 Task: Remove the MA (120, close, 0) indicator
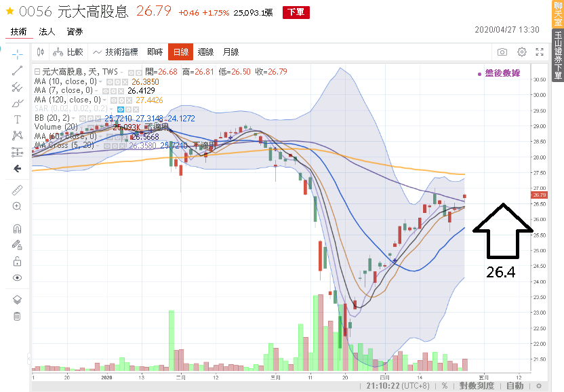(129, 100)
